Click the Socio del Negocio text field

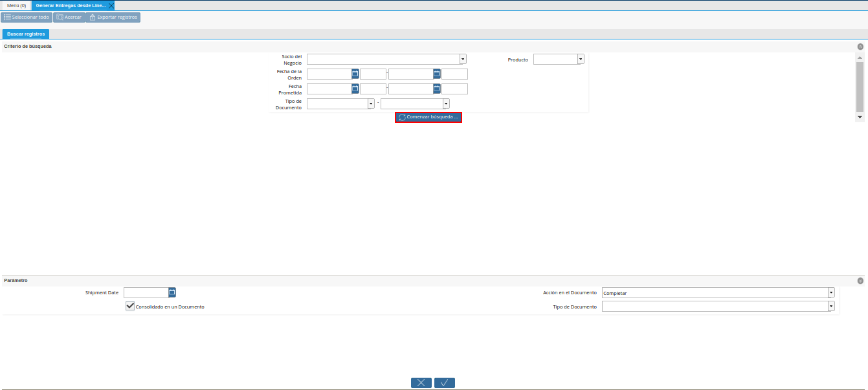pyautogui.click(x=383, y=59)
